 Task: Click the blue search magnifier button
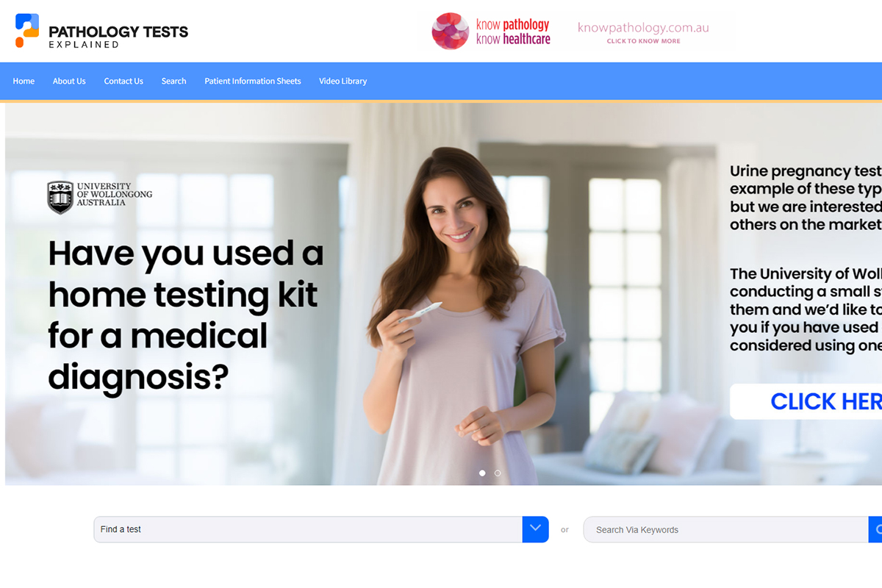[x=875, y=529]
